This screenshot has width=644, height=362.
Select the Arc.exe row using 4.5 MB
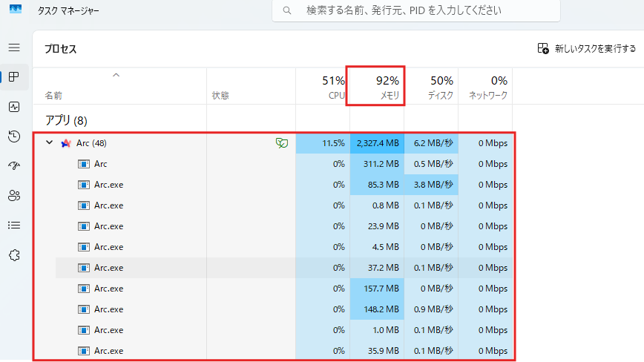[x=275, y=247]
